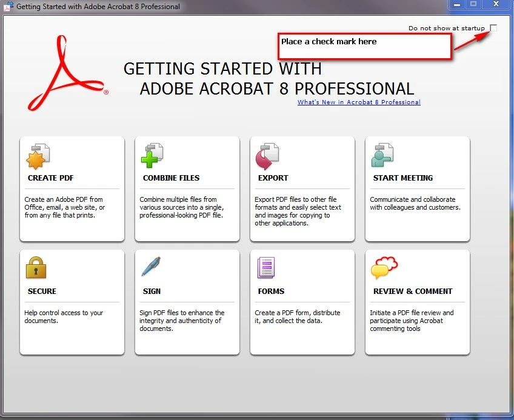Minimize the Getting Started window
The image size is (514, 420).
tap(457, 5)
